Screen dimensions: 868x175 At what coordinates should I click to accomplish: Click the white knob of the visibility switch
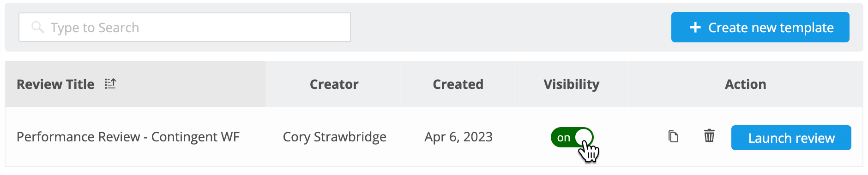(x=584, y=137)
